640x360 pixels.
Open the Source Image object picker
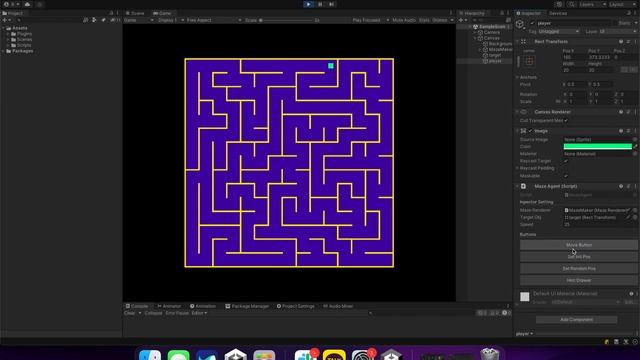click(635, 140)
